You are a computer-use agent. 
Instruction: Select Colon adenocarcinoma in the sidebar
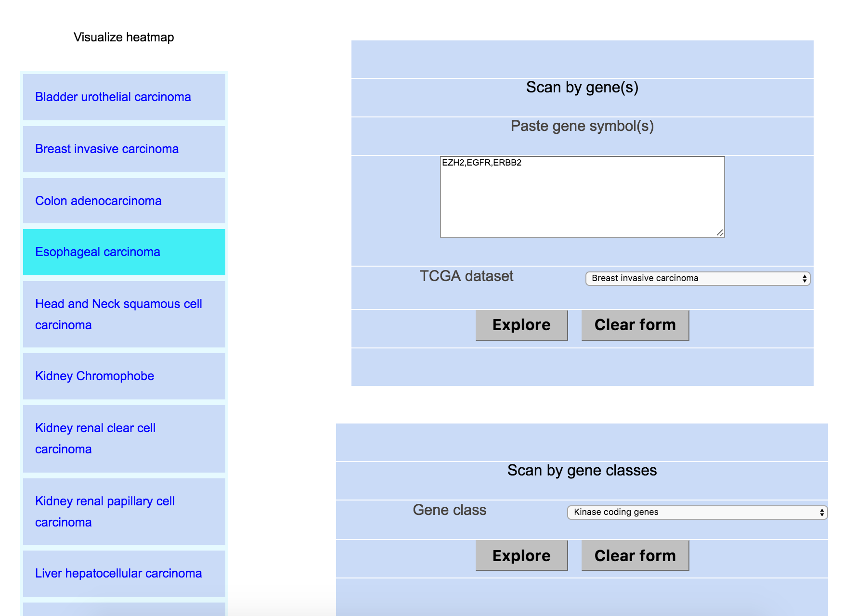98,201
